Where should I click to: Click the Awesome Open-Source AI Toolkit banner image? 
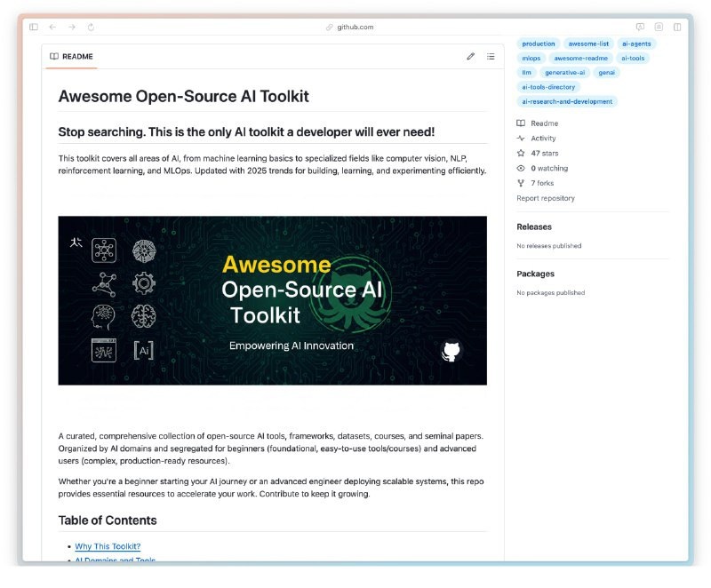click(273, 300)
